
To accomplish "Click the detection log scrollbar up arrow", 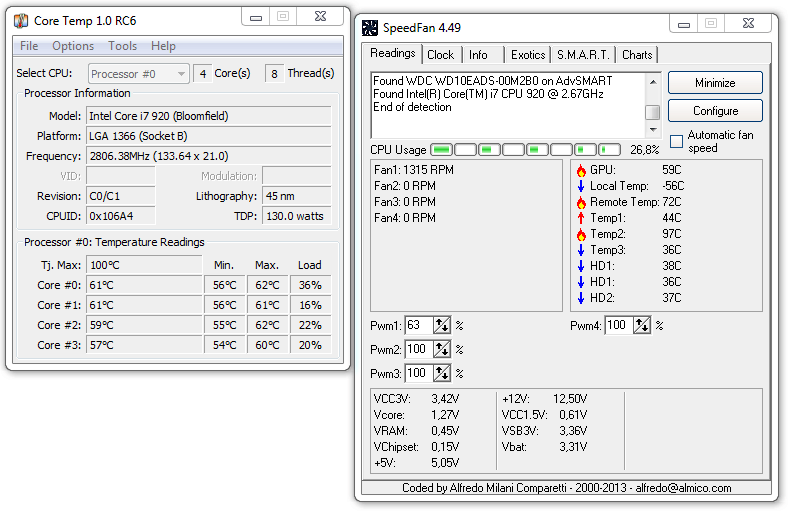I will [653, 81].
